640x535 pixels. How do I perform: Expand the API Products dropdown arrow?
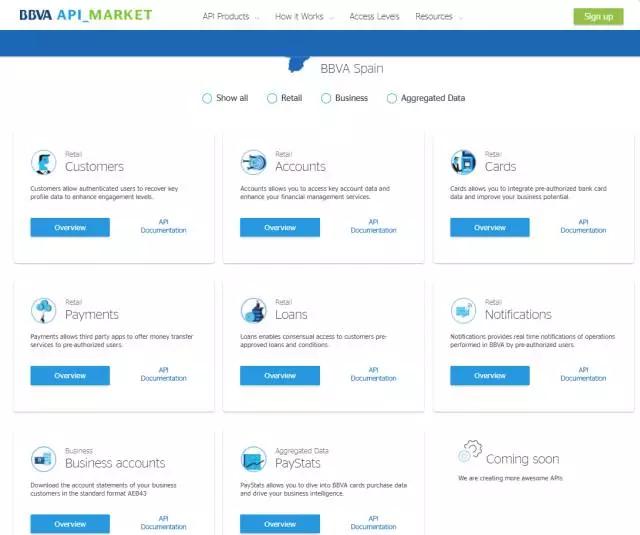point(257,18)
